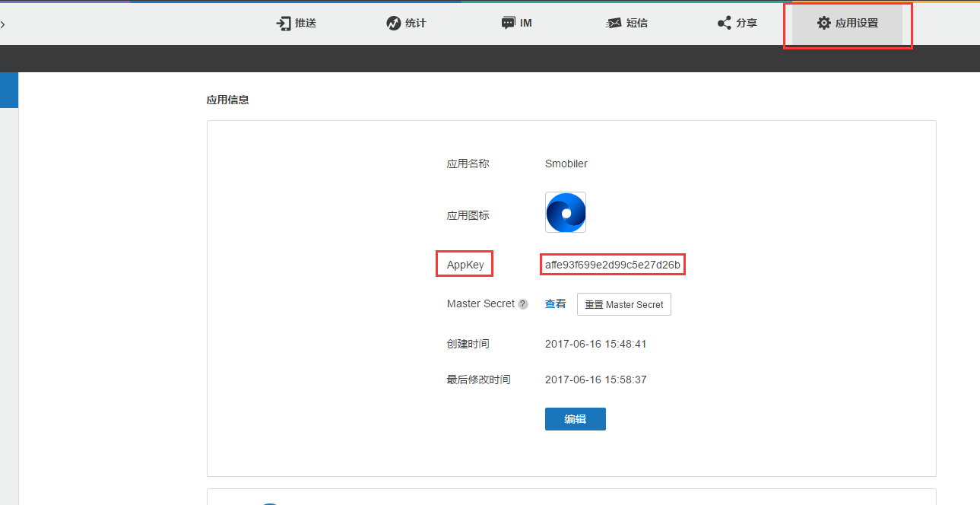
Task: Click the share icon beside 分享
Action: [725, 23]
